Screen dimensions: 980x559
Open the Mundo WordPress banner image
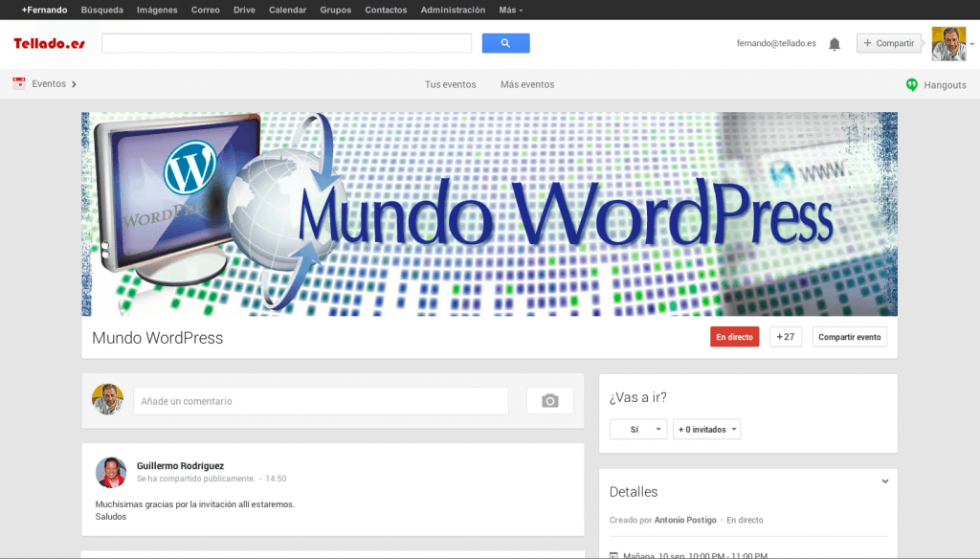pos(489,213)
